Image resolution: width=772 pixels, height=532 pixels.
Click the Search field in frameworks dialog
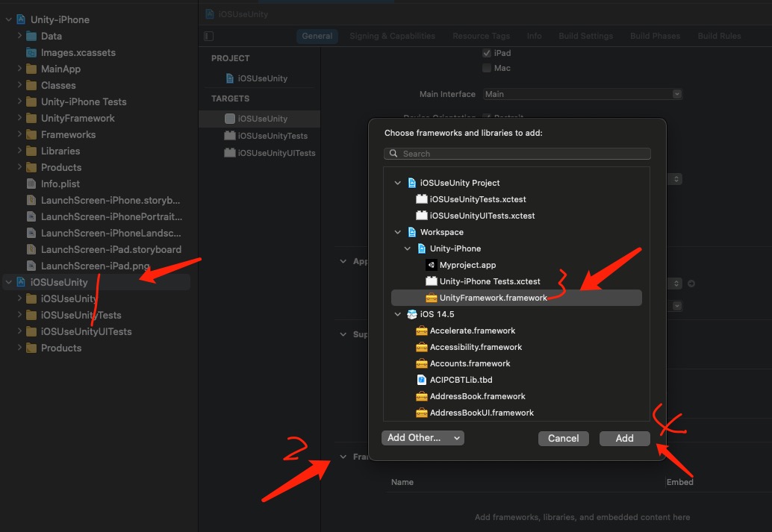coord(517,154)
